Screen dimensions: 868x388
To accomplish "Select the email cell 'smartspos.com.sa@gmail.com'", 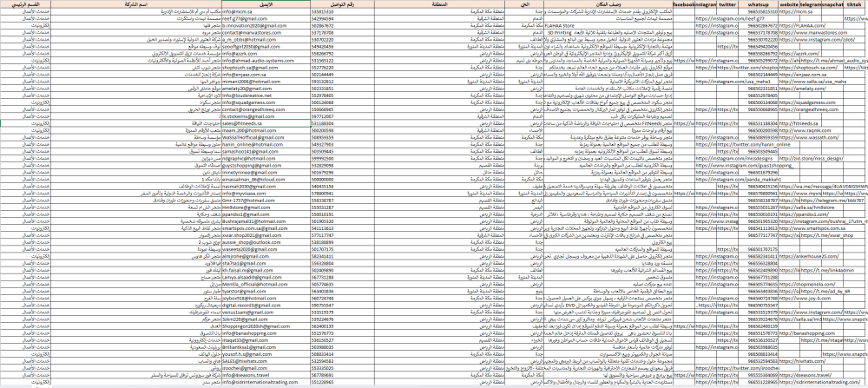I will click(266, 228).
